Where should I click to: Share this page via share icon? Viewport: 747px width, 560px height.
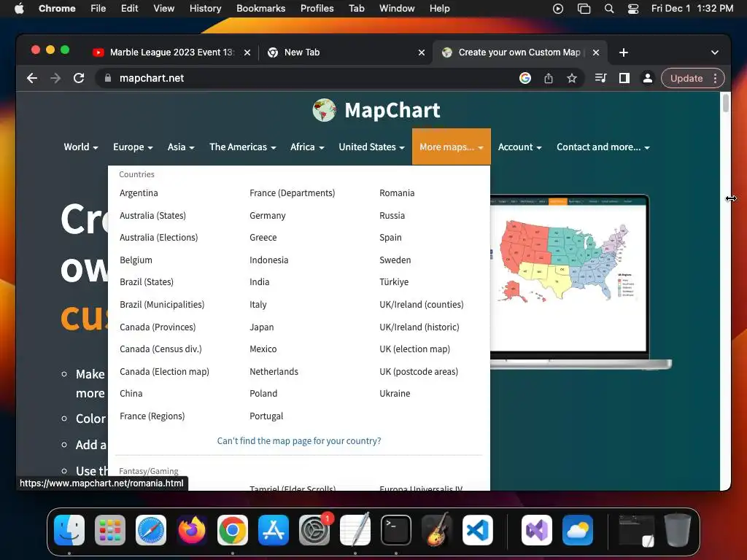[x=549, y=78]
